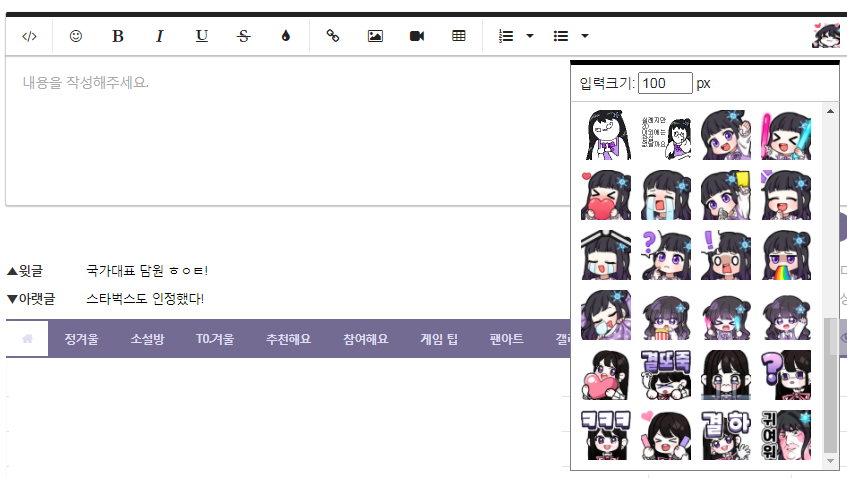Apply an ordered numbered list

point(506,36)
